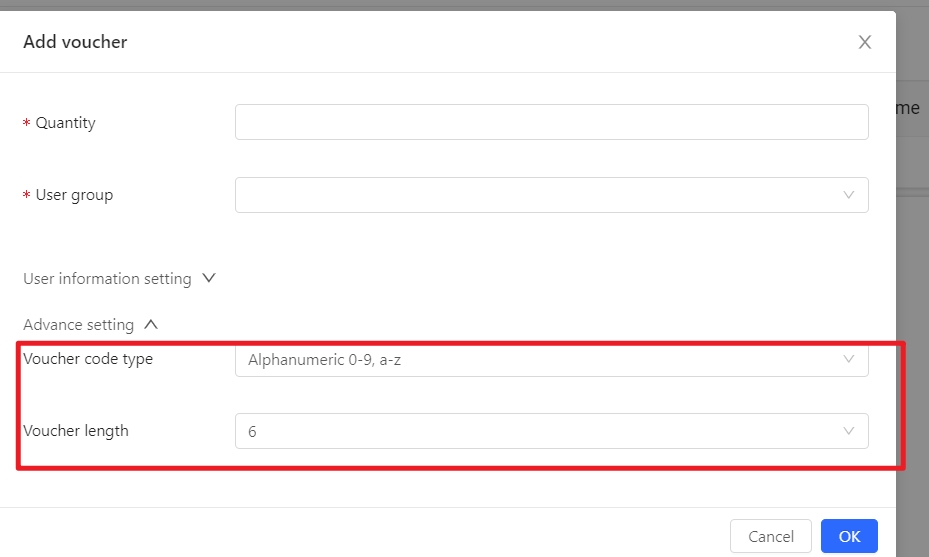This screenshot has height=557, width=929.
Task: Click into the Quantity input field
Action: tap(552, 122)
